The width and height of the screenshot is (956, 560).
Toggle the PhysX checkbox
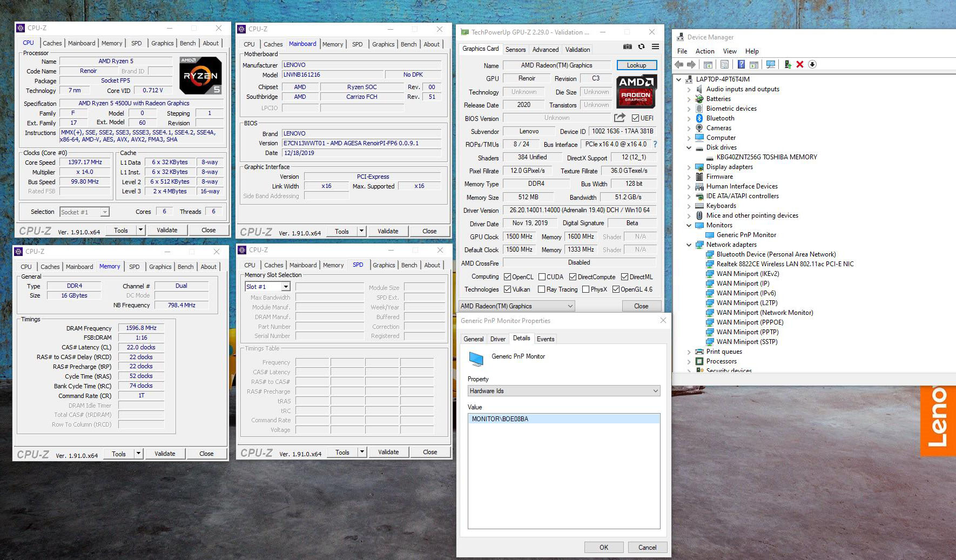[585, 289]
